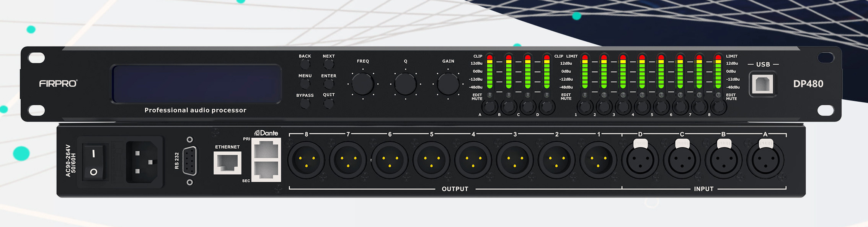Click XLR output connector 5
This screenshot has height=227, width=868.
[431, 160]
